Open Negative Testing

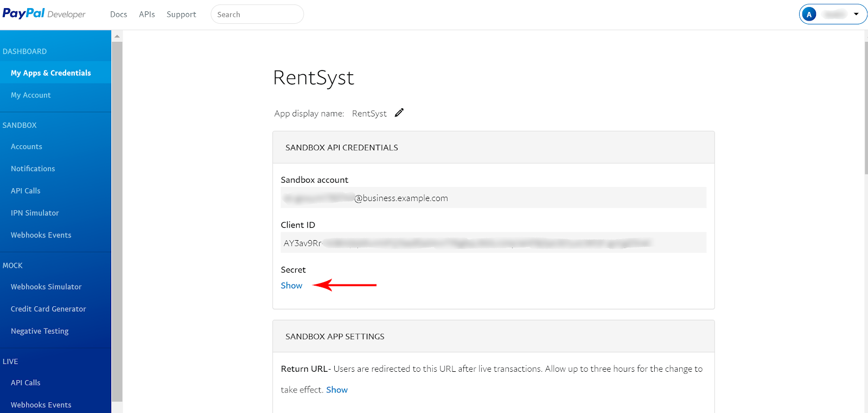click(40, 331)
